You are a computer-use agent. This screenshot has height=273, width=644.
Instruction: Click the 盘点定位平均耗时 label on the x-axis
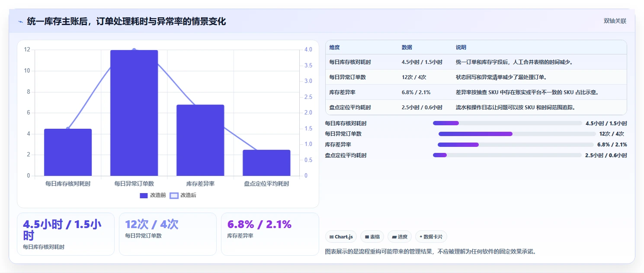(266, 184)
